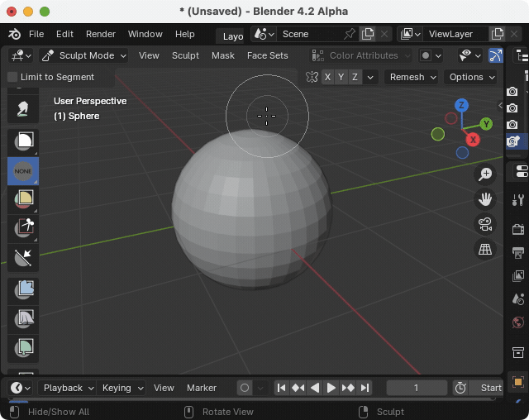Select the Layout workspace tab
The width and height of the screenshot is (529, 420).
click(230, 36)
